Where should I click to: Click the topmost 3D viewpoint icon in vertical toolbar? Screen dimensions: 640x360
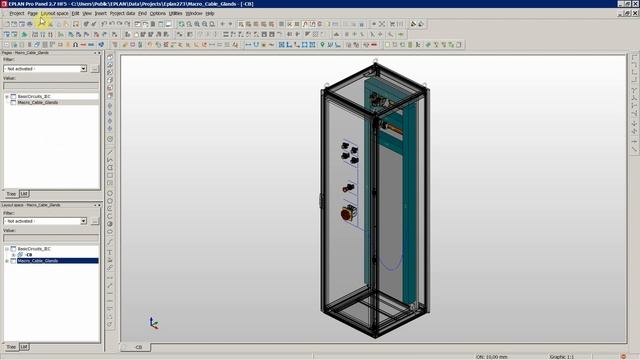[x=110, y=58]
